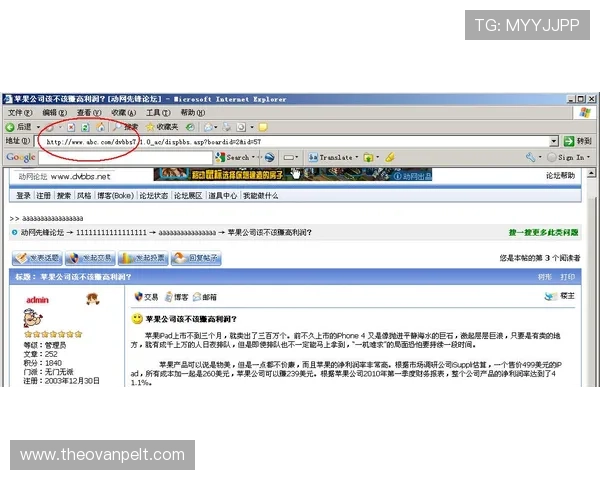Click the 回复帖子 reply post button

196,258
